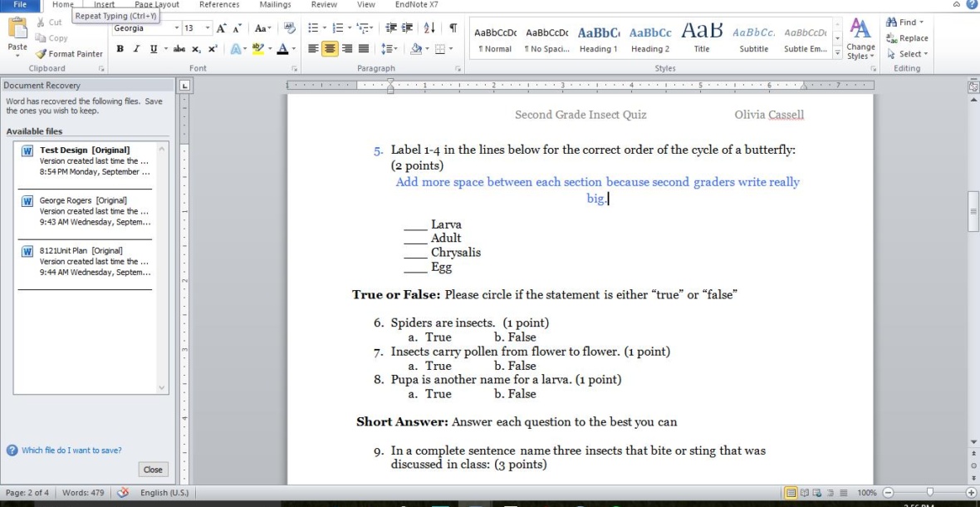Image resolution: width=980 pixels, height=507 pixels.
Task: Click the Grow Font icon
Action: (222, 27)
